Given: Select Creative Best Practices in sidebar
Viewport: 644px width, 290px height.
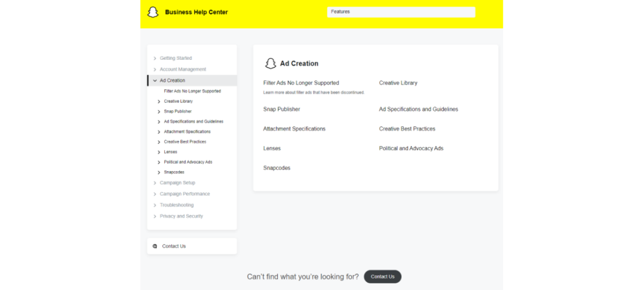Looking at the screenshot, I should (185, 142).
